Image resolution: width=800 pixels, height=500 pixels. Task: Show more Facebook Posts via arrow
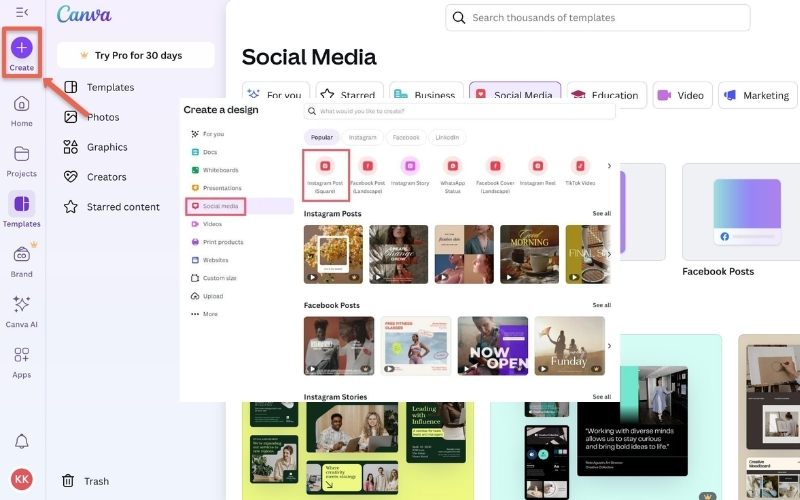609,346
